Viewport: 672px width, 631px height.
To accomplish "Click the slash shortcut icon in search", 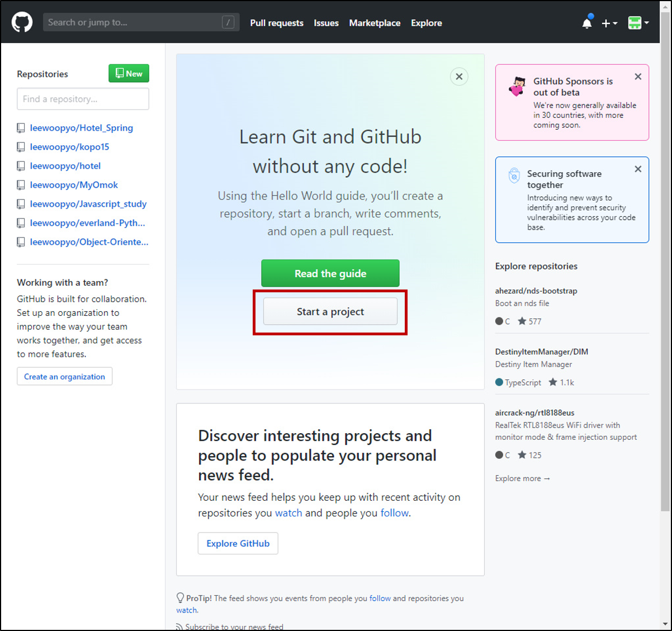I will pos(228,22).
